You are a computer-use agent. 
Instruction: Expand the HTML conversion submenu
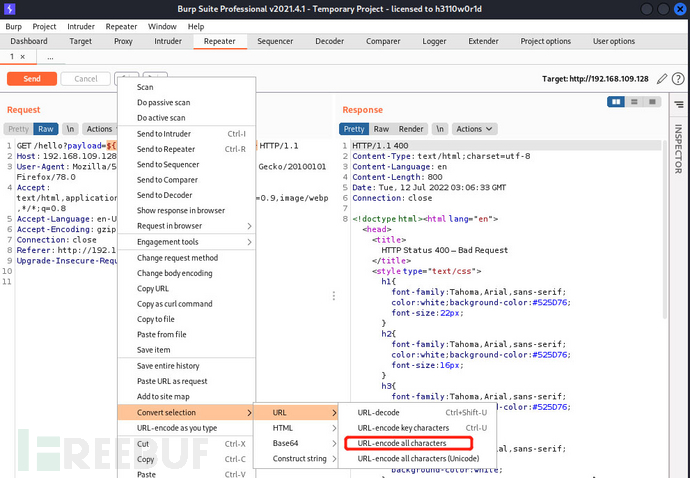tap(295, 428)
